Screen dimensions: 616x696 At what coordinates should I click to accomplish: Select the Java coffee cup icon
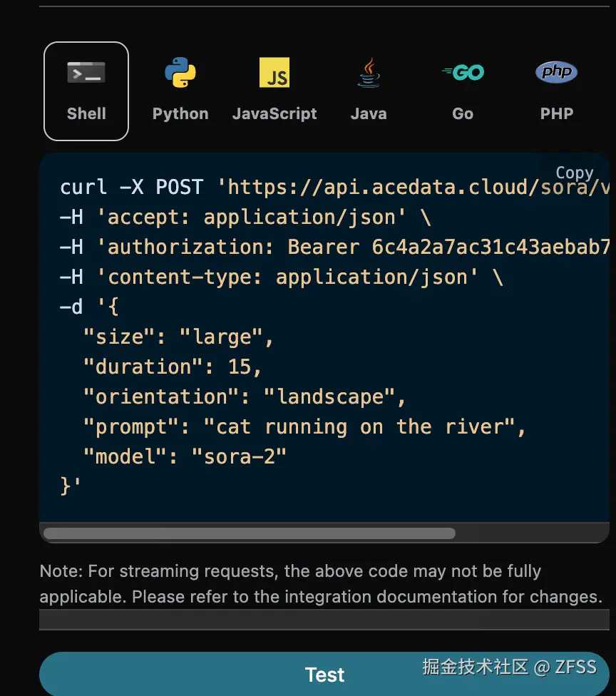click(369, 72)
